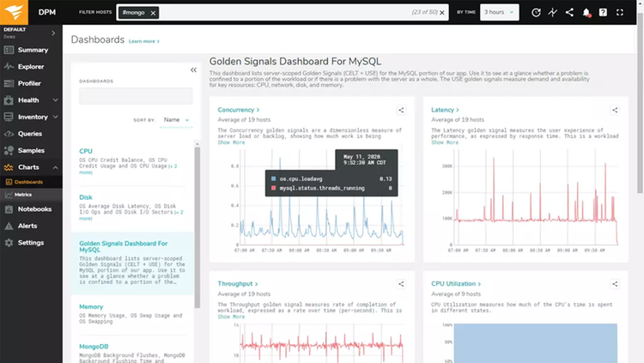Click the dashboards list scrollbar
This screenshot has height=363, width=644.
197,227
